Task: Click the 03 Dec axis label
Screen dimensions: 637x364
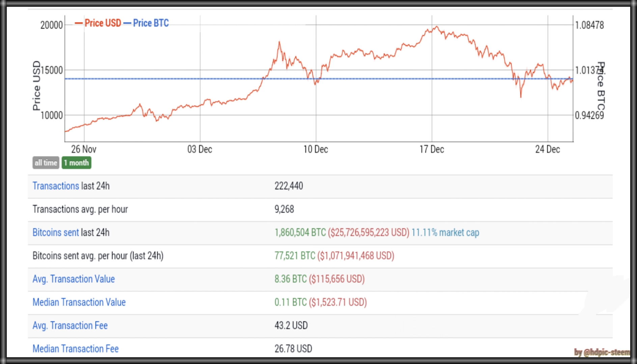Action: tap(200, 149)
